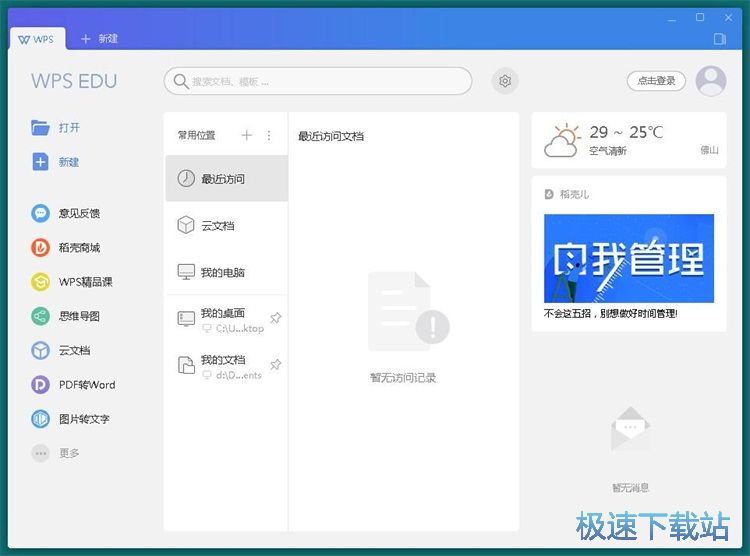Viewport: 750px width, 556px height.
Task: Open 意见反馈 feedback icon
Action: [x=40, y=213]
